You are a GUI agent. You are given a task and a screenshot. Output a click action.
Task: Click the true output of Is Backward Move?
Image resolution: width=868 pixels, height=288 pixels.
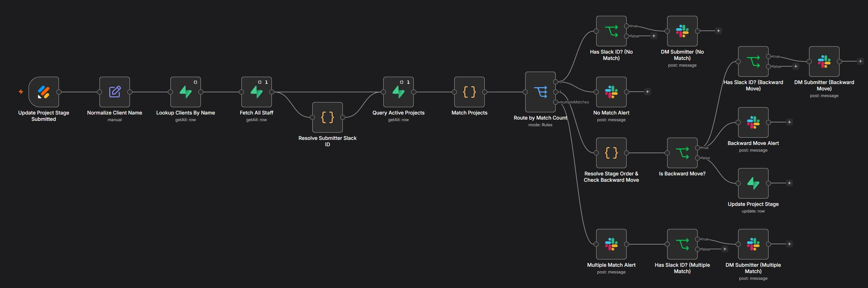click(698, 148)
